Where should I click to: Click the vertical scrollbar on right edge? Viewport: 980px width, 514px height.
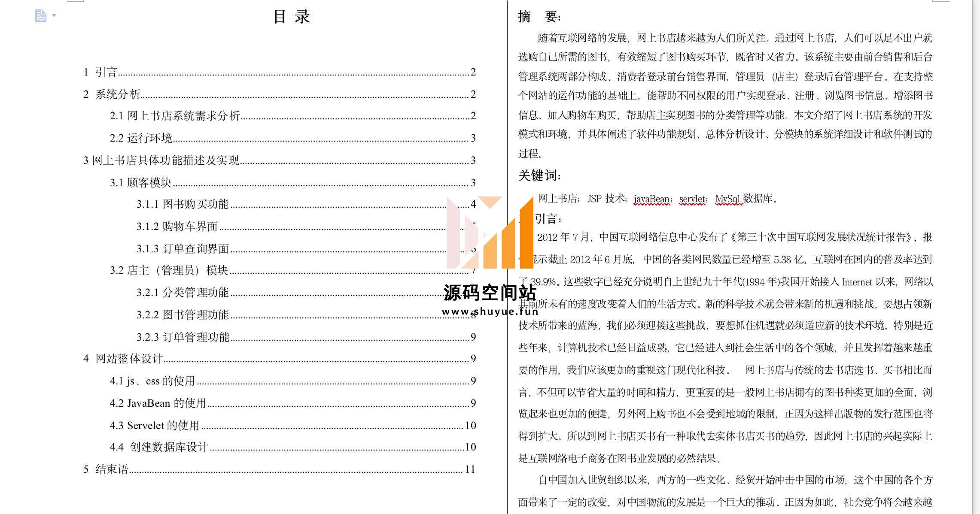(x=976, y=257)
